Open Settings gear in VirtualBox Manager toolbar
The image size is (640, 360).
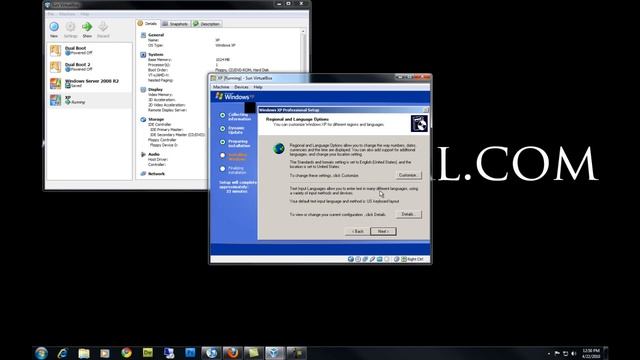70,27
